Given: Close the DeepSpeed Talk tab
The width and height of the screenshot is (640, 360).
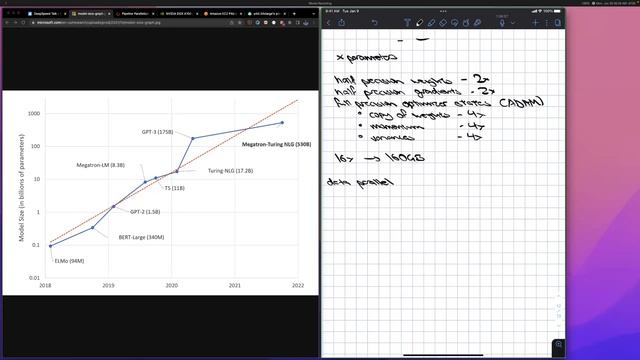Looking at the screenshot, I should tap(65, 13).
